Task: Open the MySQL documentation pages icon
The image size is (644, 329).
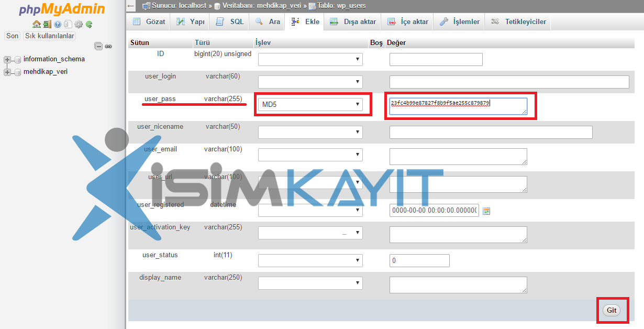Action: point(68,24)
